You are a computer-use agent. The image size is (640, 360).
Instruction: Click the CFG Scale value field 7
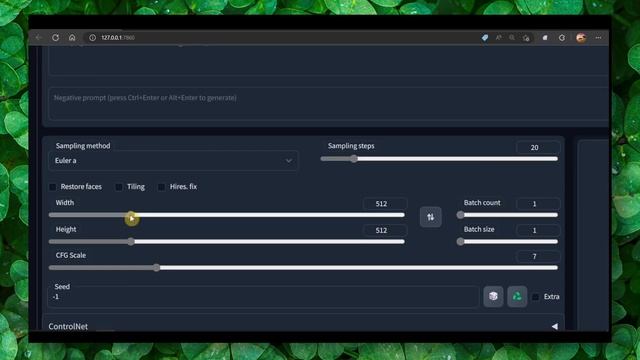pos(538,256)
